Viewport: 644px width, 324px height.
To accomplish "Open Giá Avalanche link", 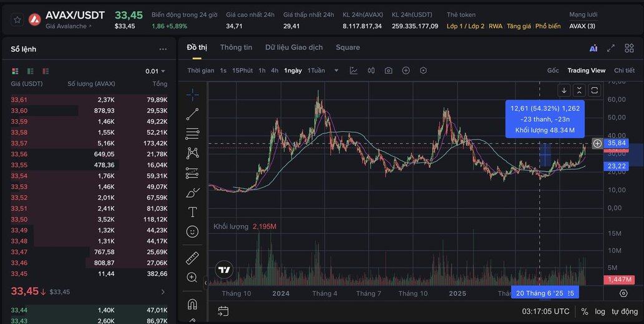I will point(69,26).
